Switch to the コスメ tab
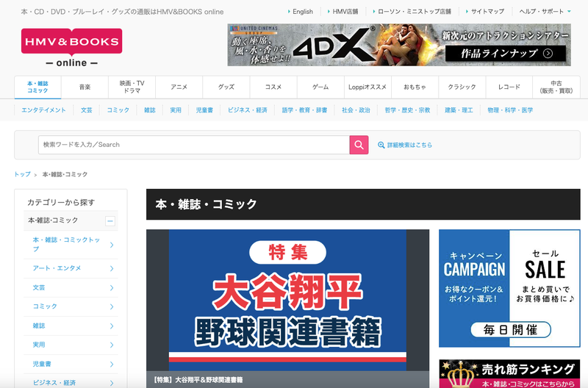 click(273, 87)
